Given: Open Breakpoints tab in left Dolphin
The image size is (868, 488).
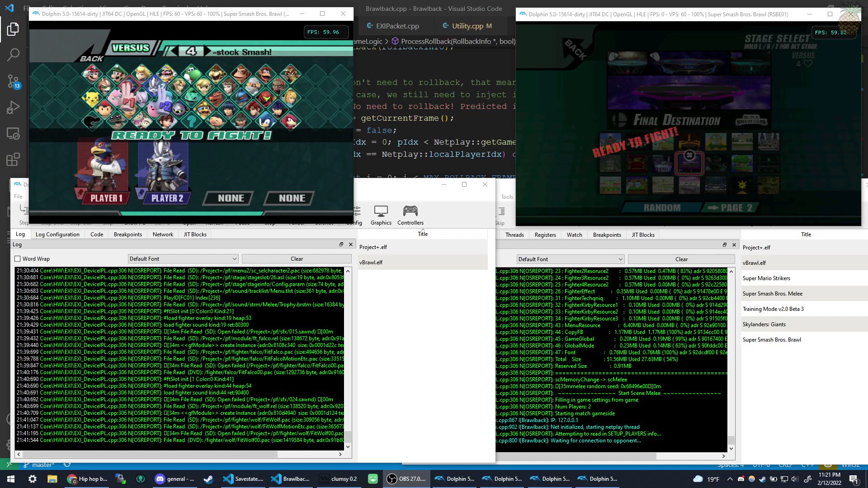Looking at the screenshot, I should point(128,235).
